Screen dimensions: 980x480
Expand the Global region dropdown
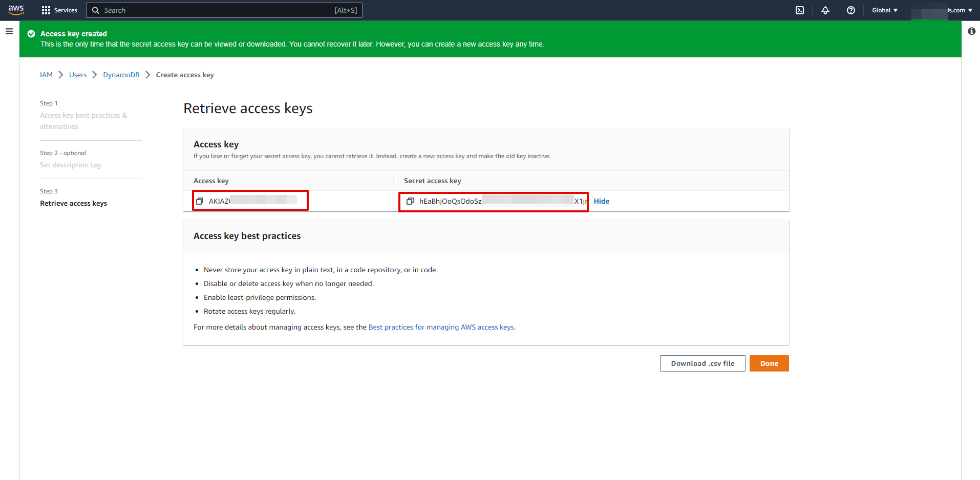pos(885,10)
